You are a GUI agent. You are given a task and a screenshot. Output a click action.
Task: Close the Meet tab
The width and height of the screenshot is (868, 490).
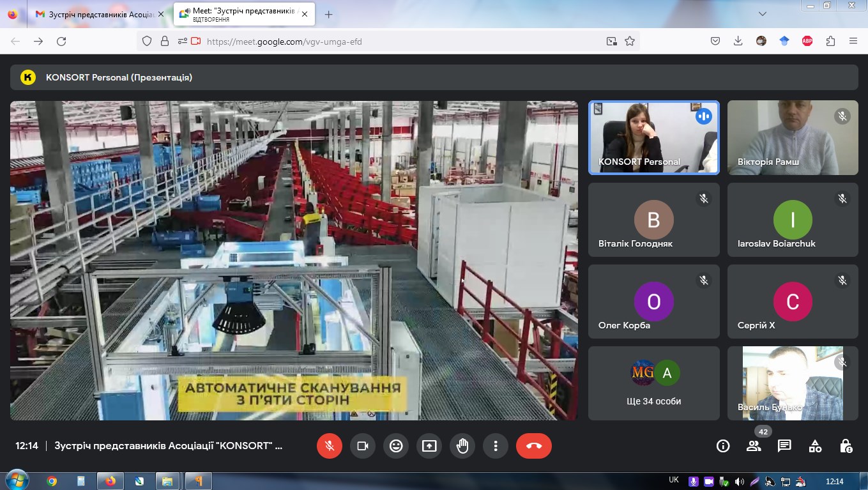tap(305, 14)
